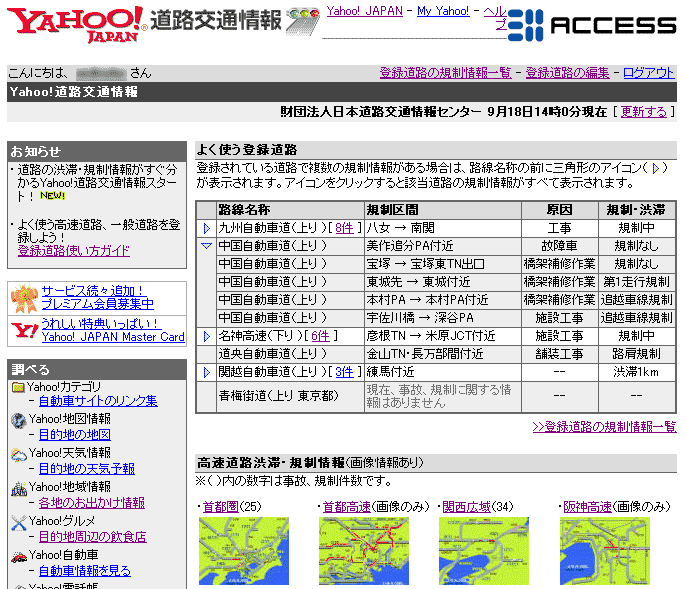
Task: Click the 八女 → 南関 cell
Action: tap(443, 228)
